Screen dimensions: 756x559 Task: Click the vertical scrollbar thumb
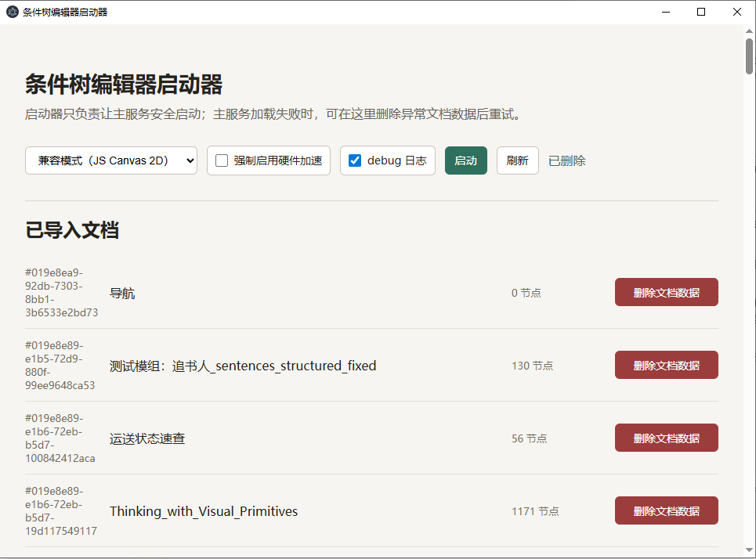749,56
